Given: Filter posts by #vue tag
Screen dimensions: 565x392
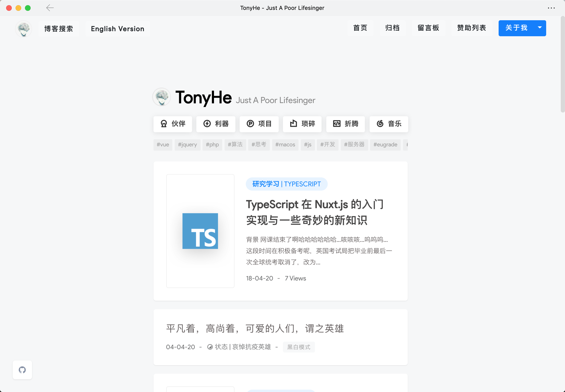Looking at the screenshot, I should tap(163, 145).
